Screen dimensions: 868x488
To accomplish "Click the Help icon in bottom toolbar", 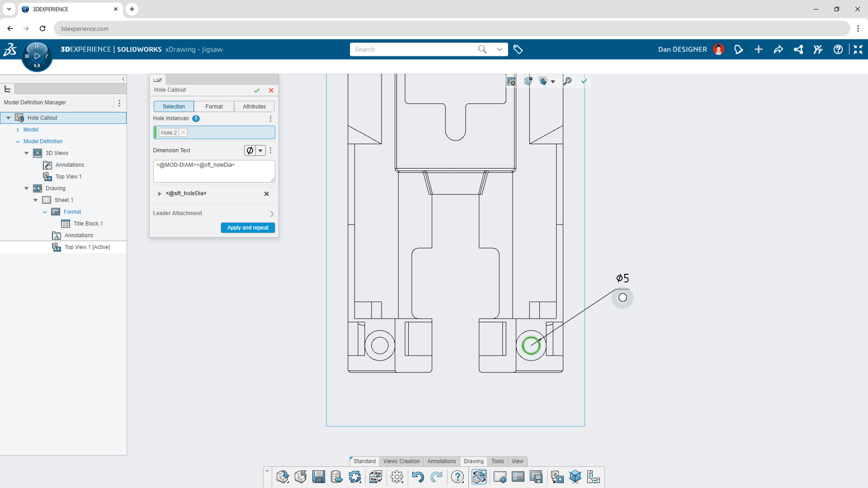I will (458, 477).
